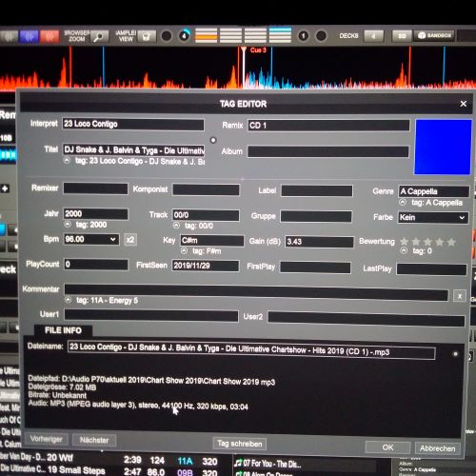
Task: Click the Kommentar input field
Action: click(256, 292)
